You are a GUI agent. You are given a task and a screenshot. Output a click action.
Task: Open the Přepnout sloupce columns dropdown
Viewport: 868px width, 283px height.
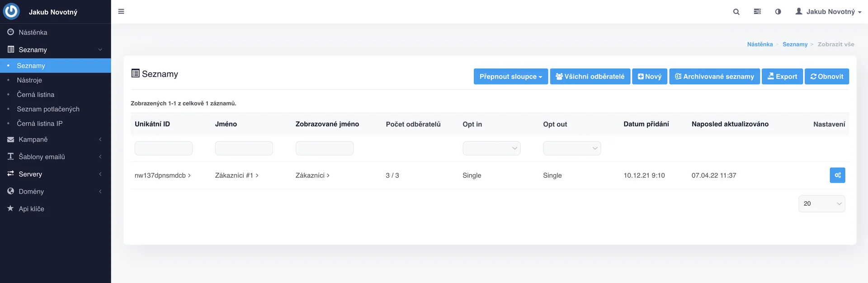[510, 76]
